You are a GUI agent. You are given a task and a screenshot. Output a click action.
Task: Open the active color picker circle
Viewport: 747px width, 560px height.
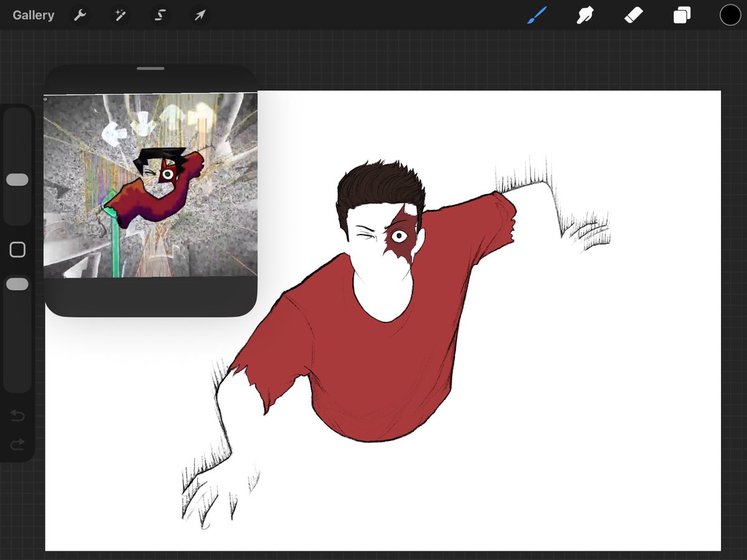(730, 15)
